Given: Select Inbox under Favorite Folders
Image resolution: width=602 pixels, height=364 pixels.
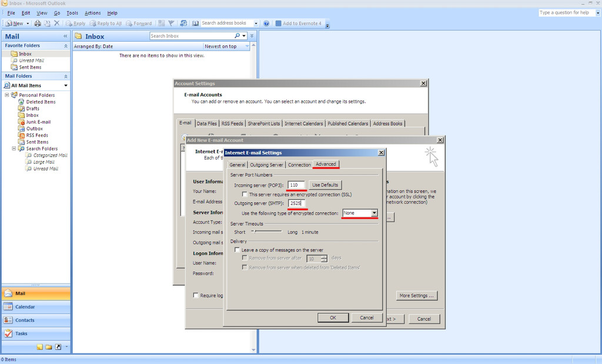Looking at the screenshot, I should pos(25,53).
